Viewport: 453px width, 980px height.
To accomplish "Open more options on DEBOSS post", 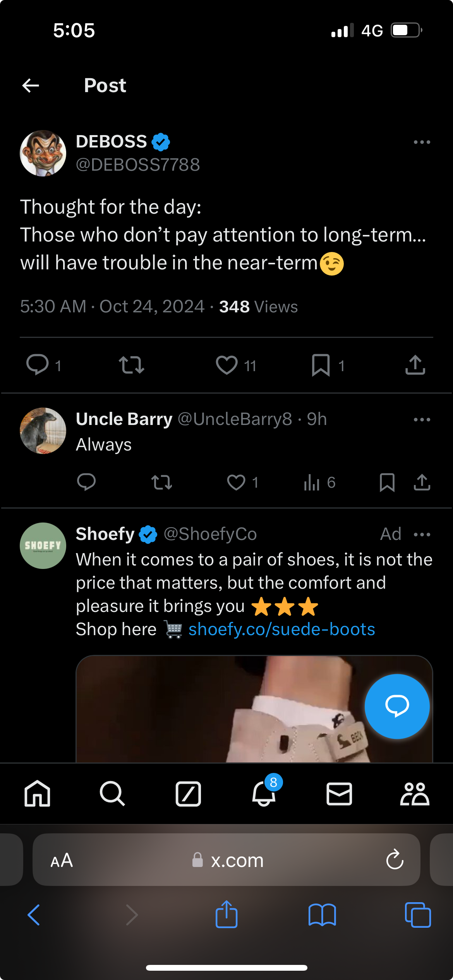I will 422,142.
